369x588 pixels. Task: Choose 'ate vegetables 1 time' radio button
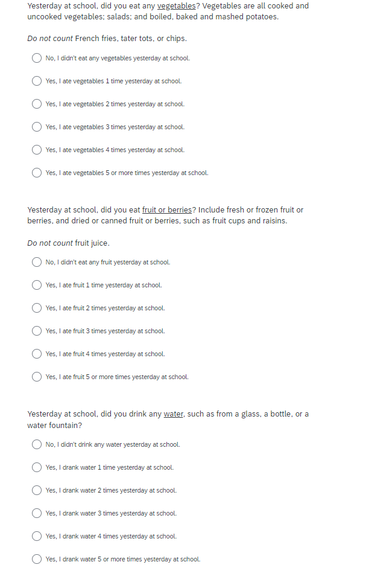(x=37, y=81)
